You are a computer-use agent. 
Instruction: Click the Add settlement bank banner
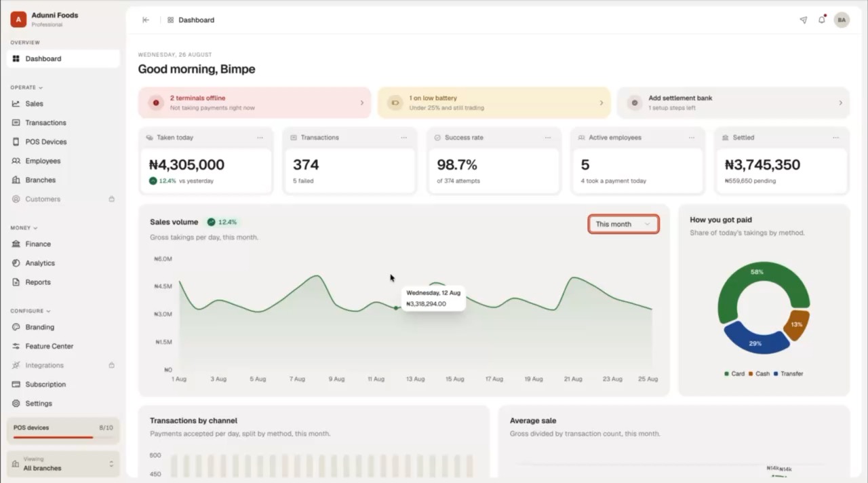click(733, 102)
